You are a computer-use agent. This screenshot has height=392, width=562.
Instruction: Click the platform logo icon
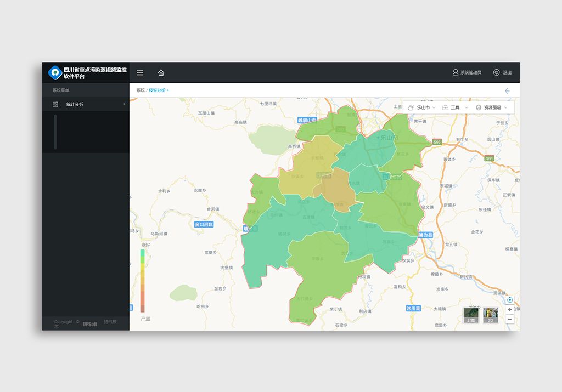(x=55, y=73)
